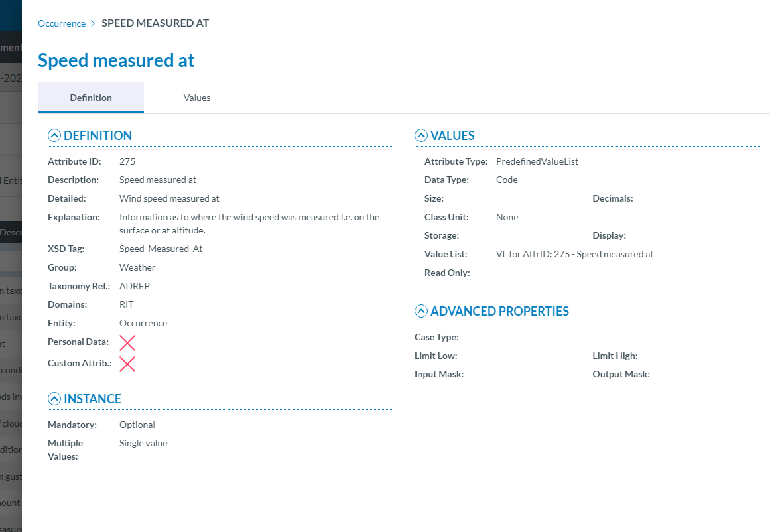Collapse the VALUES section chevron
Viewport: 776px width, 532px height.
421,136
